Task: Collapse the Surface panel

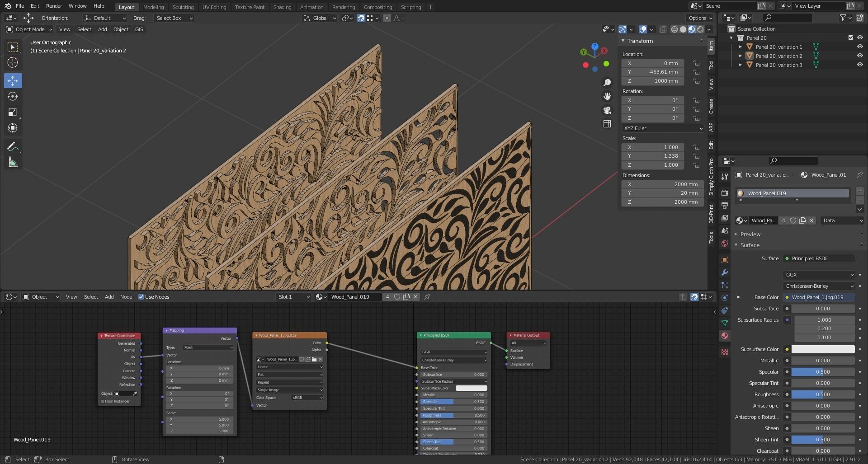Action: (x=750, y=245)
